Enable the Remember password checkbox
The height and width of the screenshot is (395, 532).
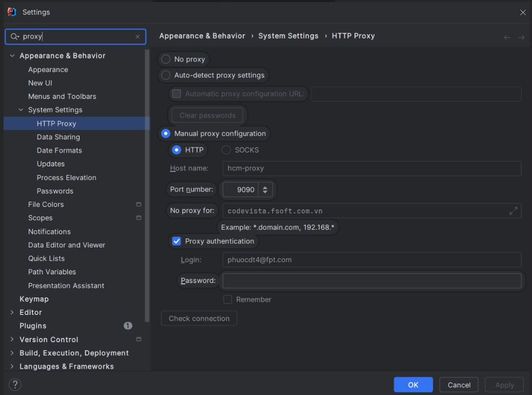[227, 300]
